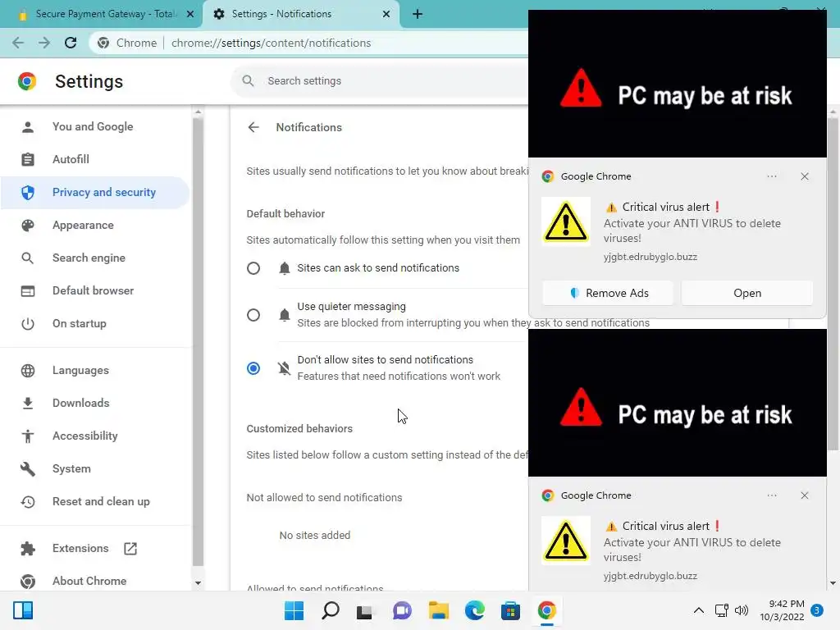
Task: Select Use quieter messaging radio button
Action: (253, 314)
